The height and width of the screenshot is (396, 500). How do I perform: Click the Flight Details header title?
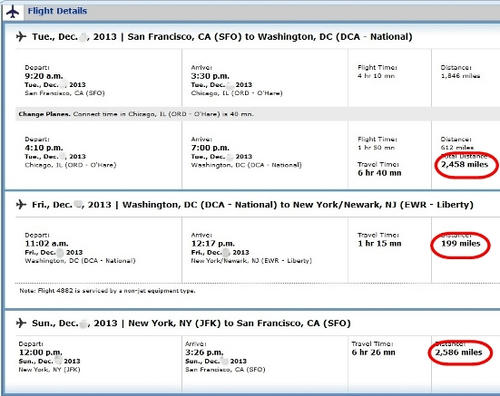[57, 11]
